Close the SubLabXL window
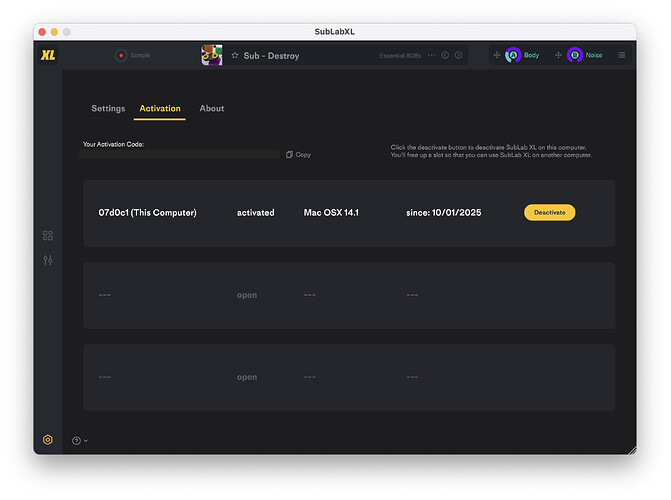The height and width of the screenshot is (500, 671). point(42,32)
